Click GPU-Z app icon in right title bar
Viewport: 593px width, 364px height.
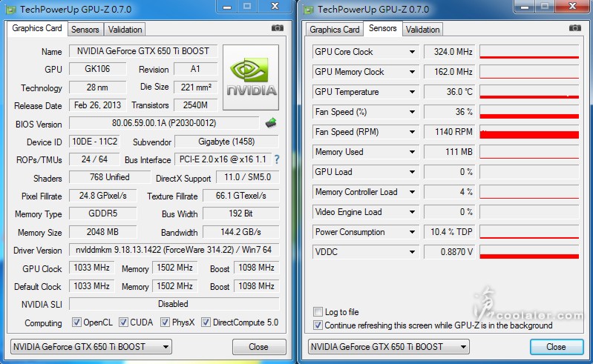coord(309,10)
